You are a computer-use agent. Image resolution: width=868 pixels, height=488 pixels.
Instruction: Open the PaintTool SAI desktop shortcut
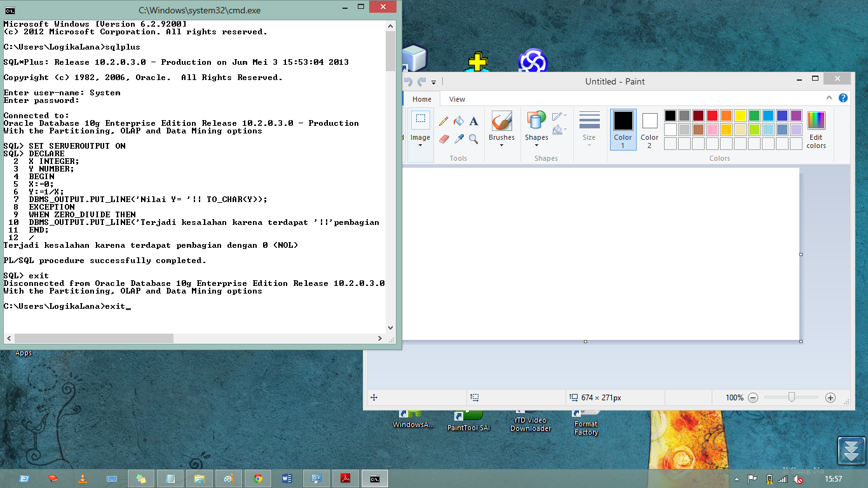(x=469, y=420)
